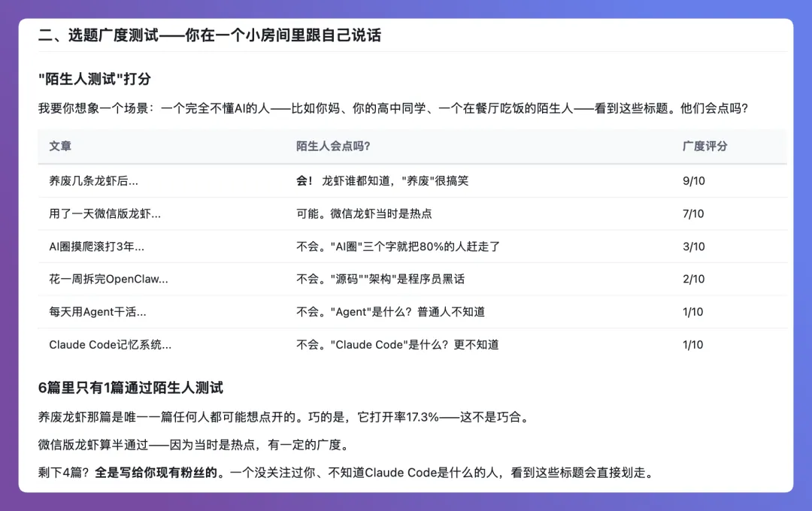The width and height of the screenshot is (812, 511).
Task: Select the '养废几条龙虾后...' article cell
Action: pyautogui.click(x=93, y=181)
